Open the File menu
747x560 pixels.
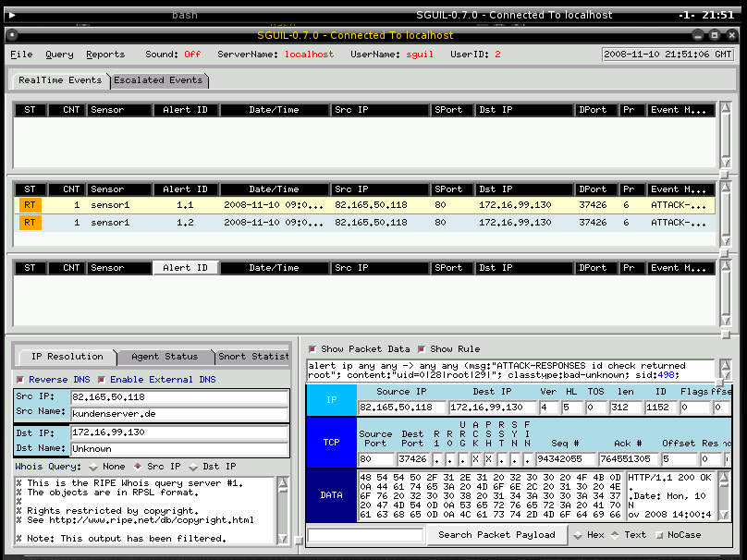(x=21, y=55)
